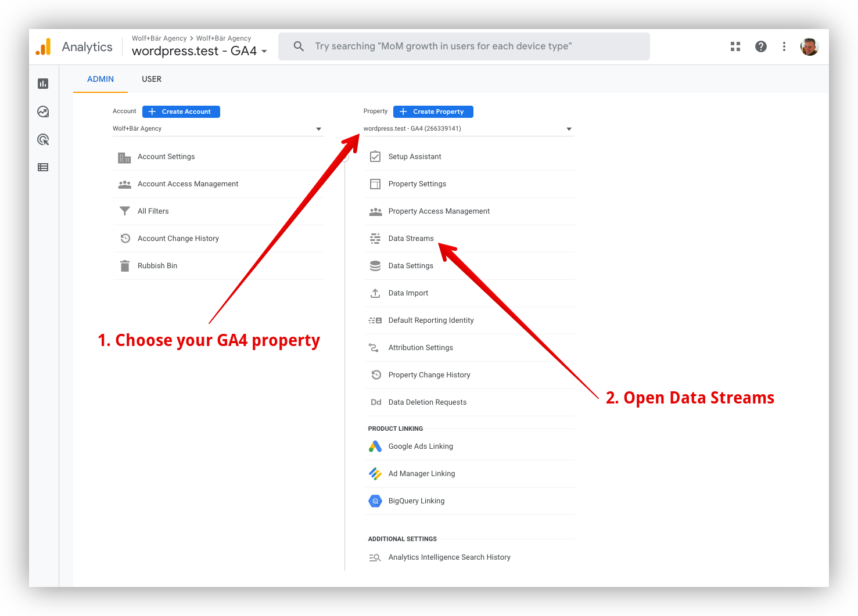Click the Google Analytics logo
This screenshot has width=858, height=616.
click(44, 46)
